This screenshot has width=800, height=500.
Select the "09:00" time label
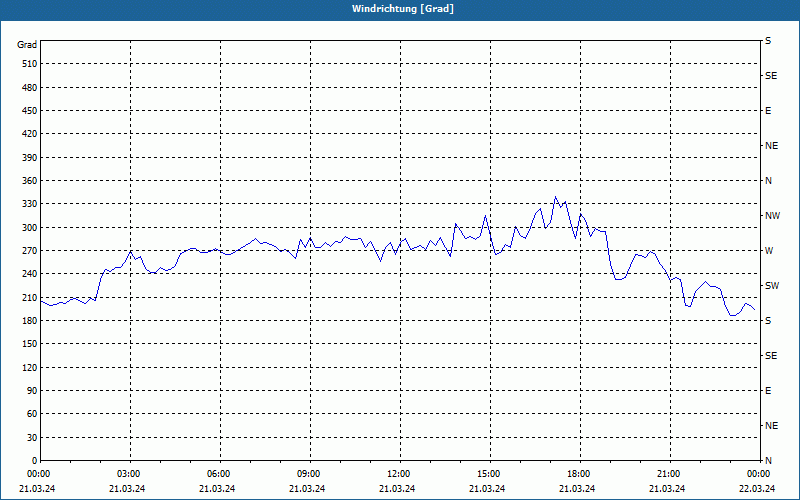310,474
